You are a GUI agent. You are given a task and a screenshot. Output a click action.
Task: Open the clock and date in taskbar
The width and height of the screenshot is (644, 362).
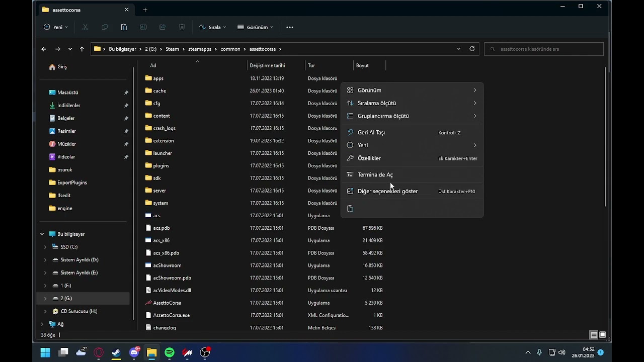pyautogui.click(x=583, y=352)
